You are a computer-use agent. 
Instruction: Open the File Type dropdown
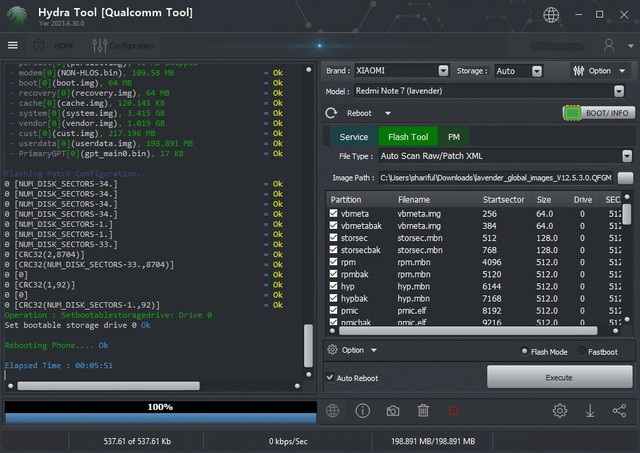point(627,156)
